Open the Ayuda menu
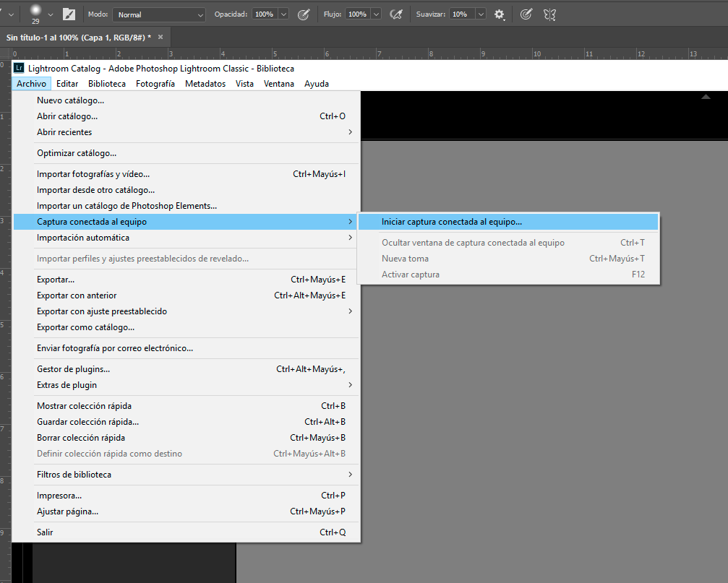The image size is (728, 583). [x=317, y=84]
